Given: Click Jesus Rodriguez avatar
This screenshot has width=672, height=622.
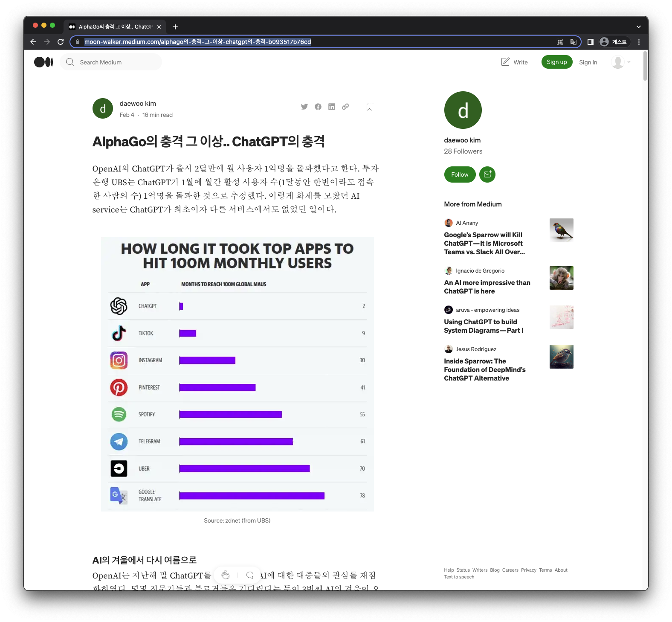Looking at the screenshot, I should pyautogui.click(x=449, y=349).
